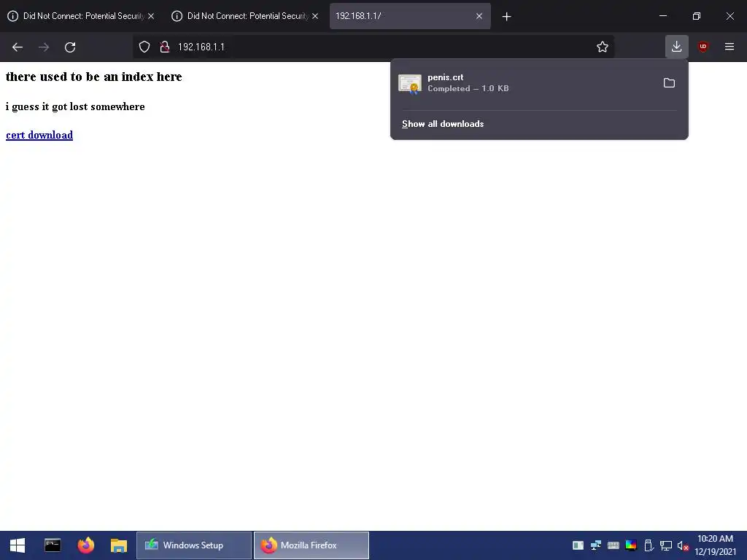Switch to Mozilla Firefox taskbar button
This screenshot has width=747, height=560.
point(311,545)
